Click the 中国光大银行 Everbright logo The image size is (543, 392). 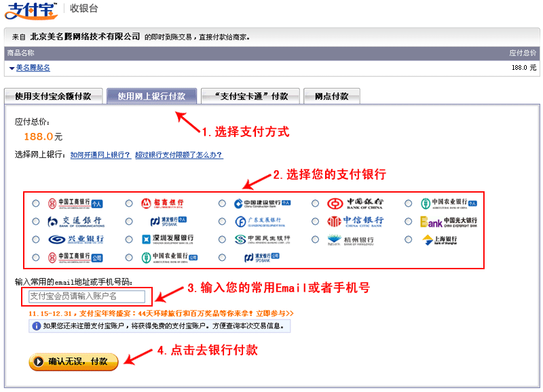pyautogui.click(x=449, y=222)
